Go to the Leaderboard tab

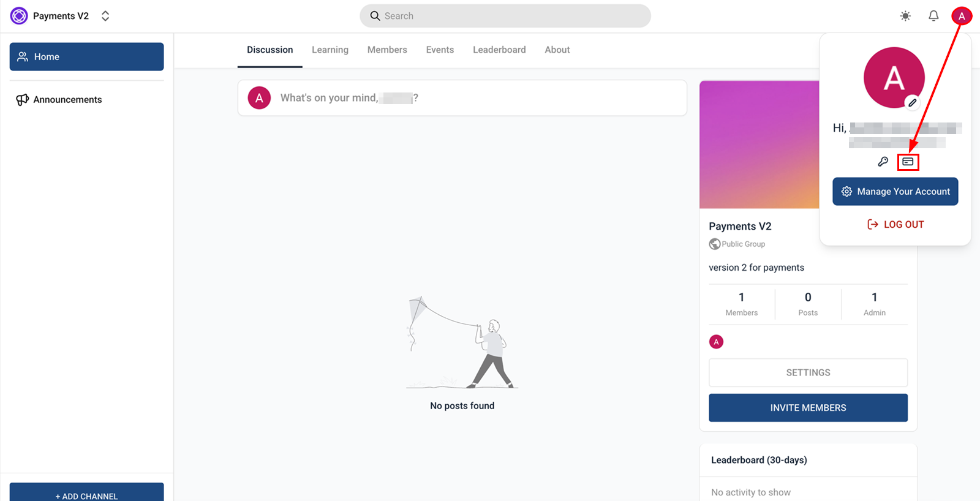click(x=499, y=50)
